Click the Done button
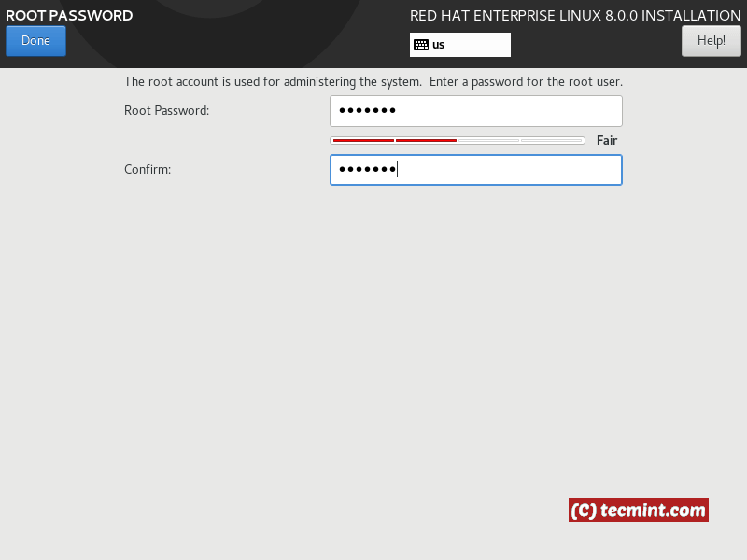The width and height of the screenshot is (747, 560). tap(35, 41)
